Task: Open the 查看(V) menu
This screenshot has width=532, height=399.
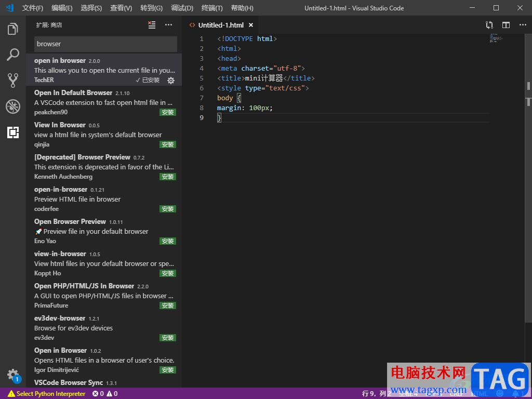Action: pyautogui.click(x=121, y=8)
